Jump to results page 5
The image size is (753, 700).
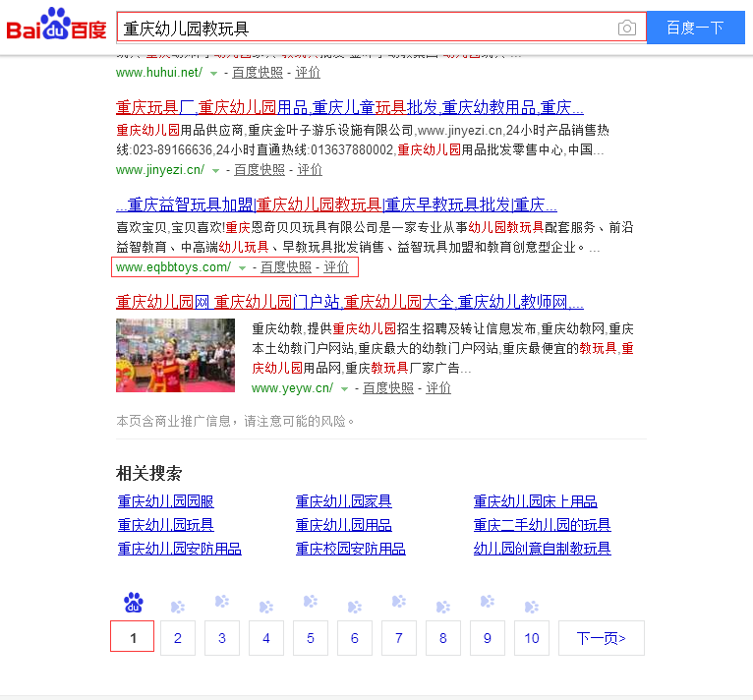[x=311, y=638]
